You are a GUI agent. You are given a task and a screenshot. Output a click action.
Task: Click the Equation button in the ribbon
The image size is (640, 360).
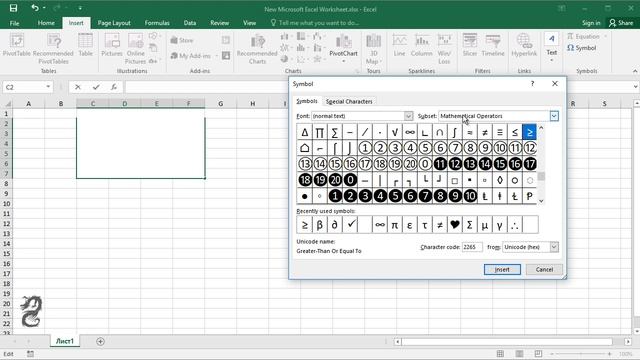(x=584, y=36)
